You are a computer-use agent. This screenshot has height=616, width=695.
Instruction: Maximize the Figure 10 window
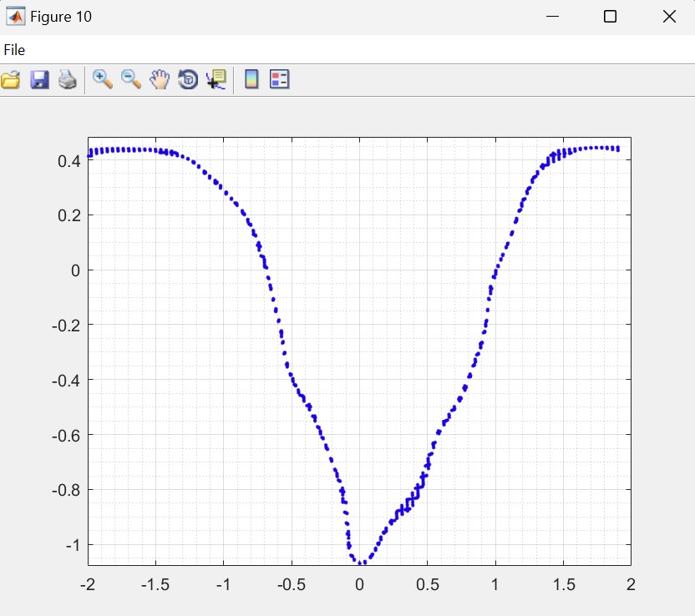click(x=610, y=17)
